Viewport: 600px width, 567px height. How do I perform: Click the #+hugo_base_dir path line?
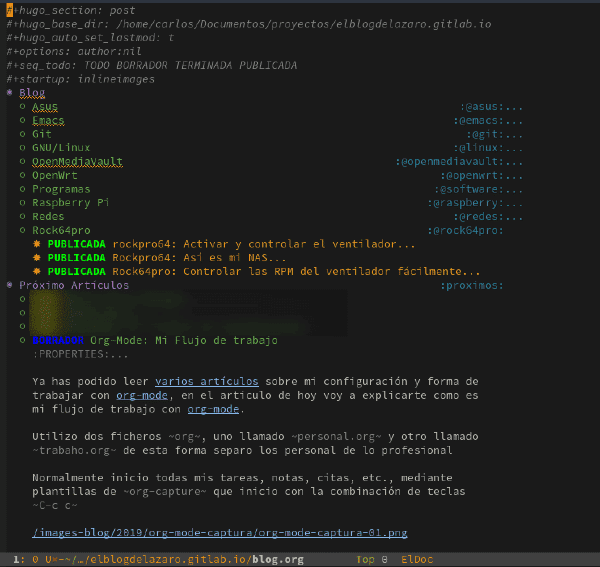click(x=249, y=24)
